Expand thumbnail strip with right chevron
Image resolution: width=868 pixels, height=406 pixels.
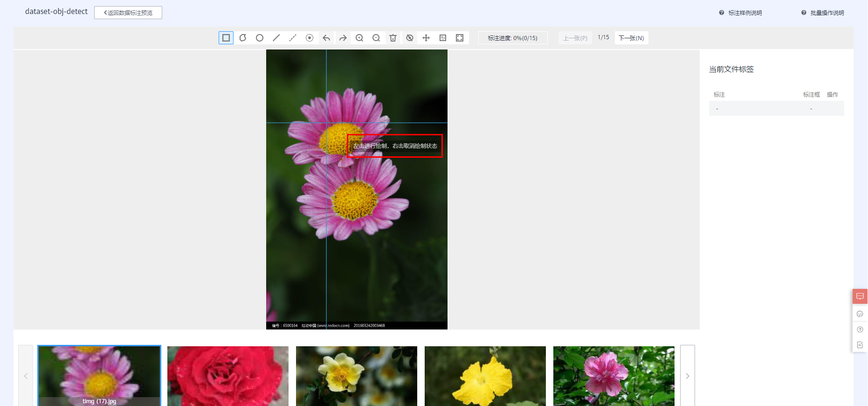687,376
